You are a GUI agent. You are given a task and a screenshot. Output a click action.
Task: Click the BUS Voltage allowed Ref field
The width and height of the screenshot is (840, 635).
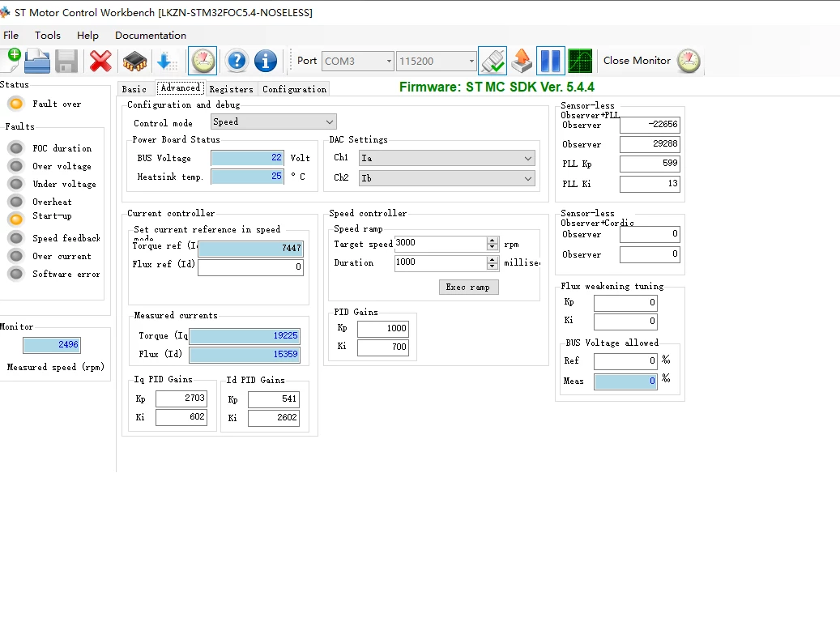(x=625, y=361)
